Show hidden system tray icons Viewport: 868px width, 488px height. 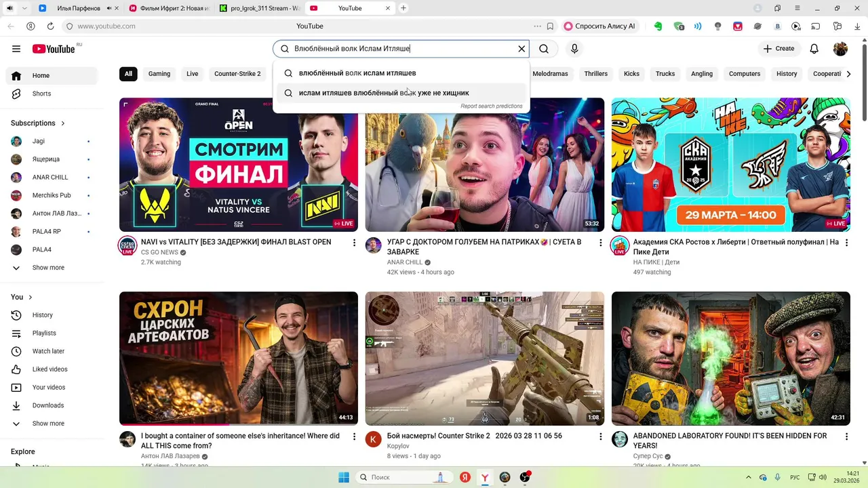[749, 477]
